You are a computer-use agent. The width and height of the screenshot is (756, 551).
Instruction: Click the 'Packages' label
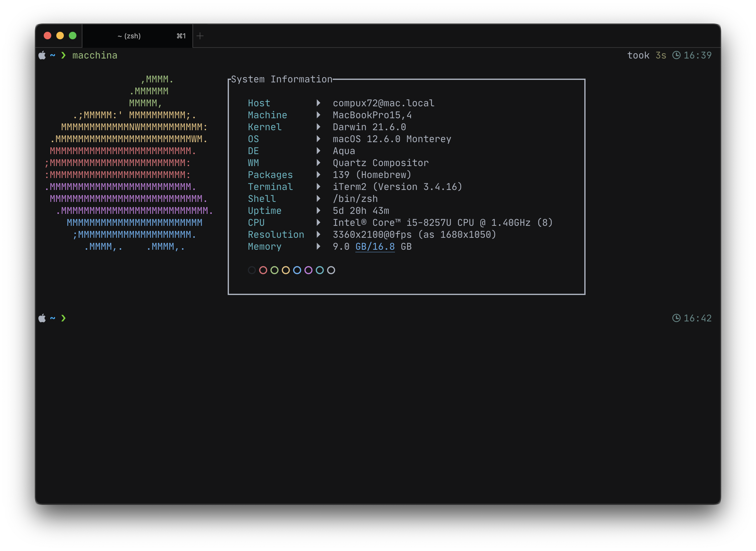[x=270, y=175]
